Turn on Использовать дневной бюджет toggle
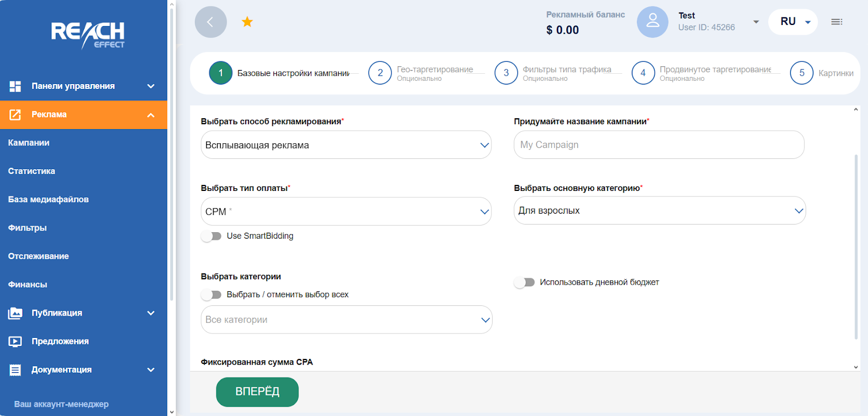The image size is (868, 416). (524, 282)
